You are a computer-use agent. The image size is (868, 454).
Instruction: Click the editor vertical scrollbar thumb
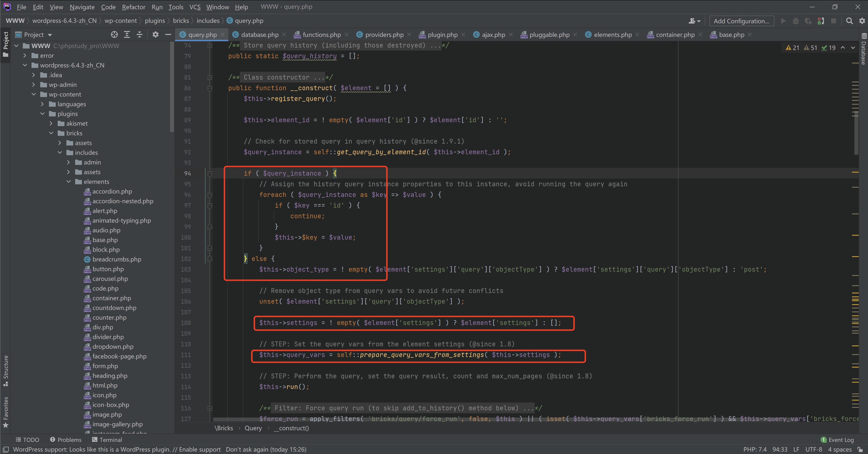click(856, 133)
